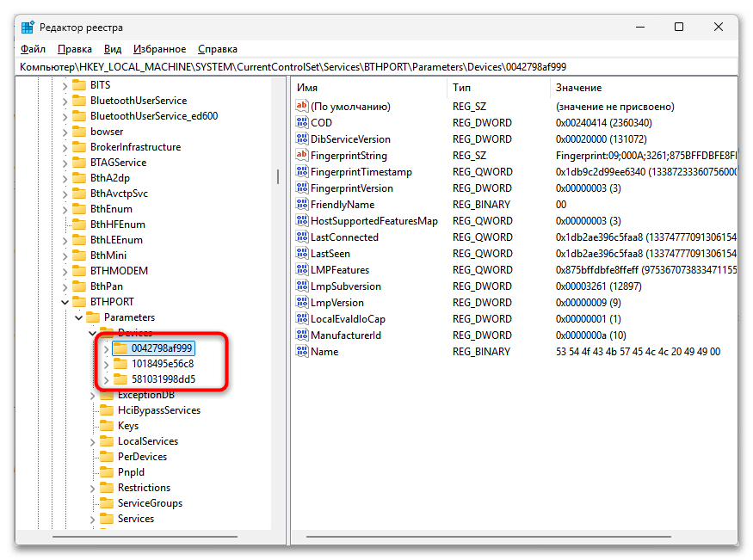Click the tree pane vertical scrollbar thumb

[278, 176]
